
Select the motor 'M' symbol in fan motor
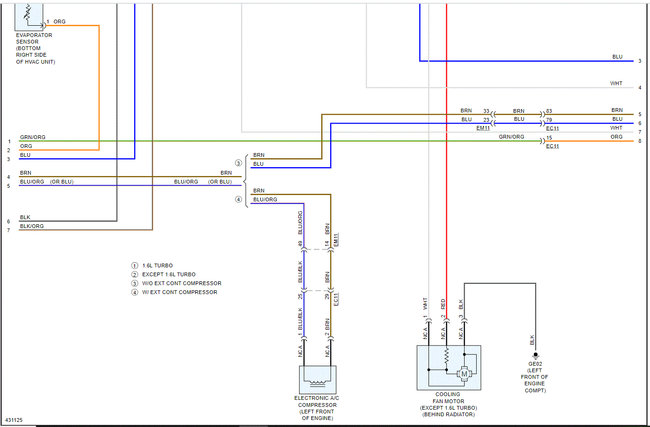[x=464, y=374]
